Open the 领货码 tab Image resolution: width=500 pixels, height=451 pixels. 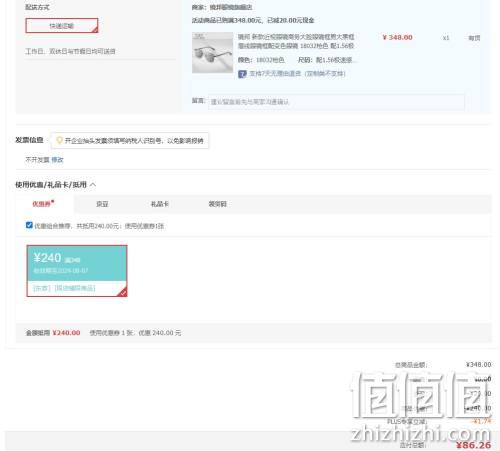pos(217,204)
